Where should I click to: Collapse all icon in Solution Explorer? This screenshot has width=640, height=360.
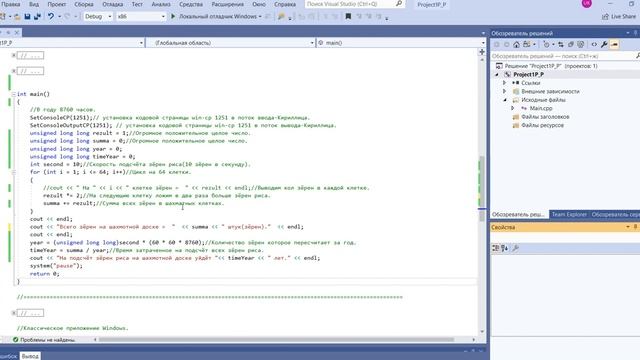pyautogui.click(x=571, y=44)
